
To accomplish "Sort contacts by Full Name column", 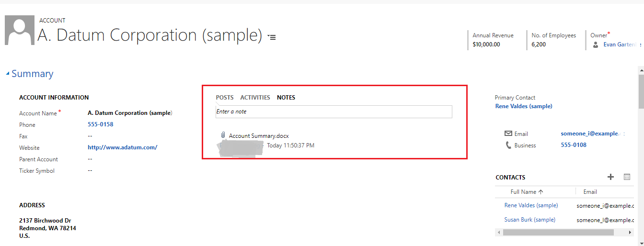I will pos(527,192).
